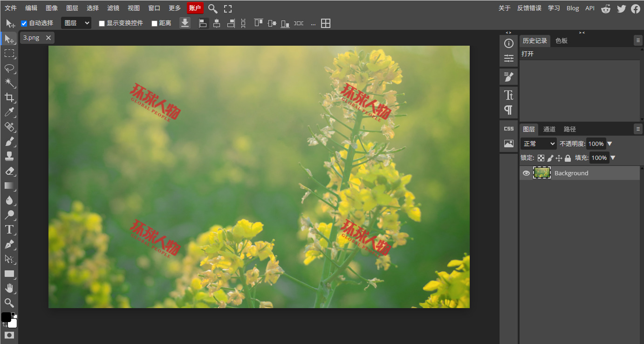This screenshot has height=344, width=644.
Task: Open the 正常 blend mode dropdown
Action: [x=539, y=144]
